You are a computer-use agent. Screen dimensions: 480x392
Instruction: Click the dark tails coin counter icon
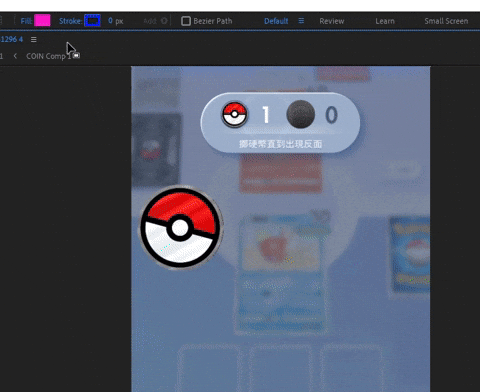[301, 114]
